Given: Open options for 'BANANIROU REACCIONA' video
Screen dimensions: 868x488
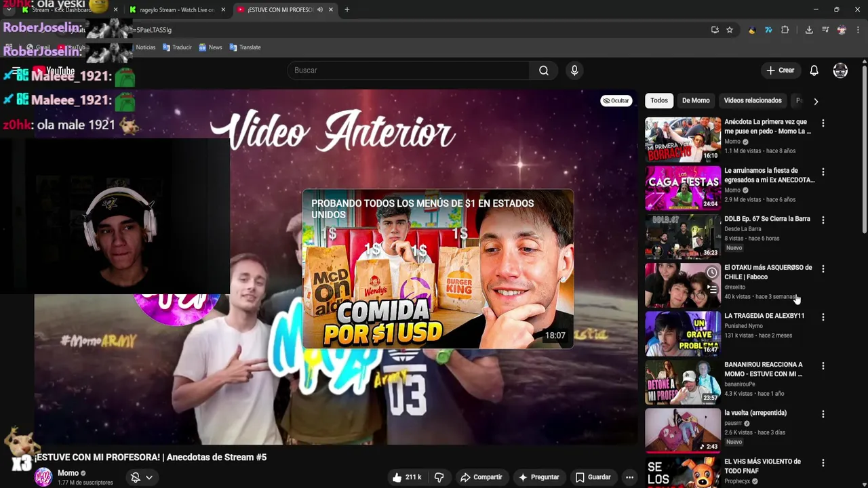Looking at the screenshot, I should tap(823, 366).
